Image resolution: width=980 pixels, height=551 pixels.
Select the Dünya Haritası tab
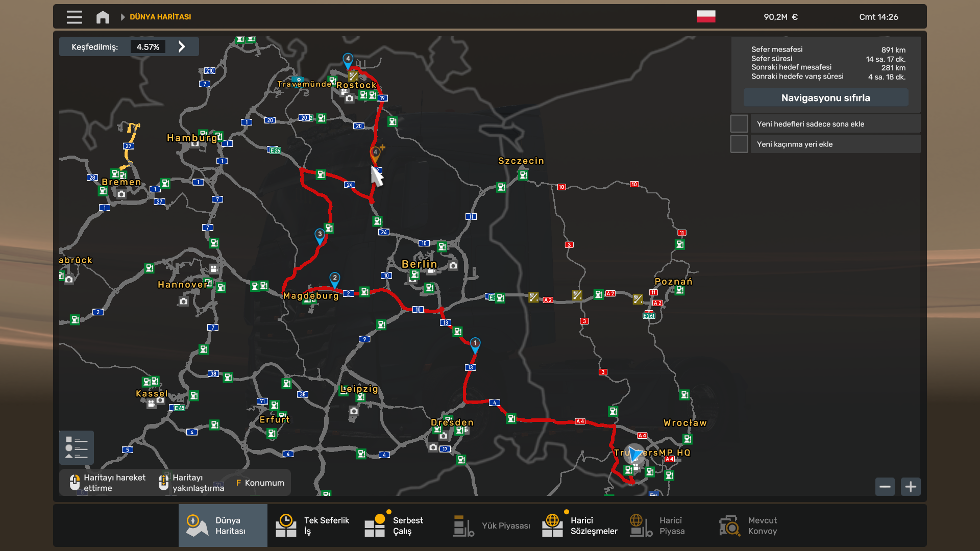point(223,525)
